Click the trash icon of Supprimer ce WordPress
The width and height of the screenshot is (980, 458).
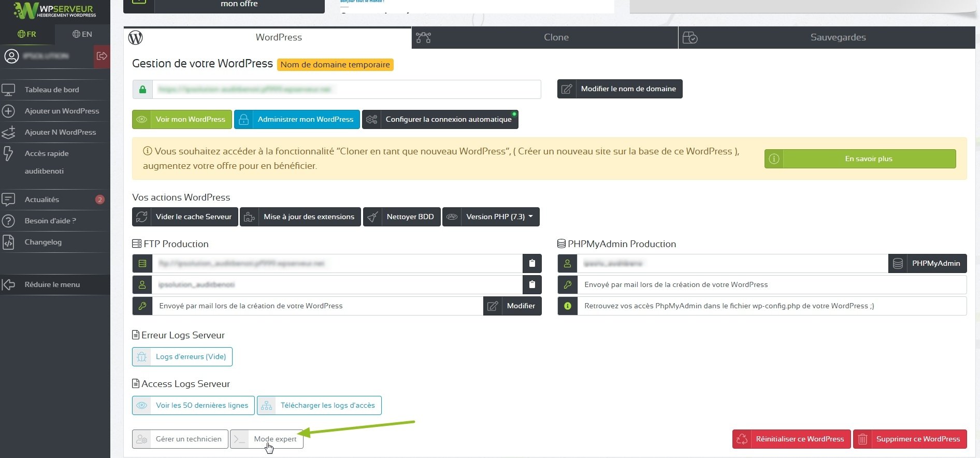tap(862, 439)
